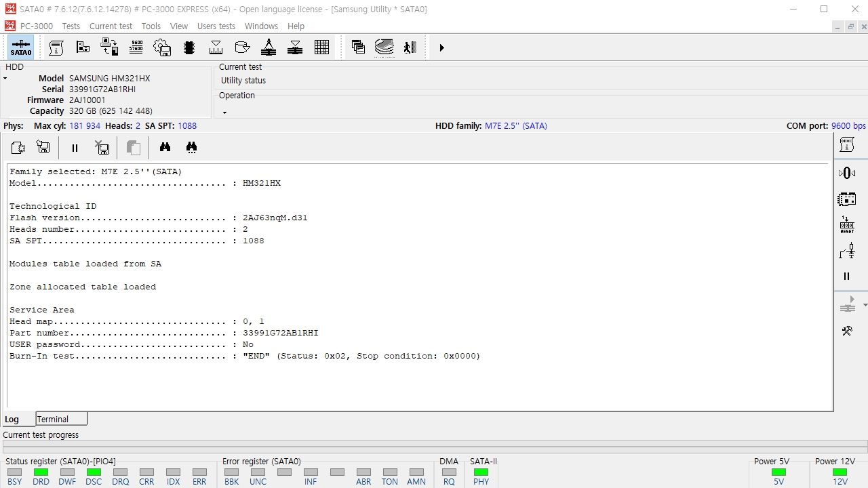Toggle the power switch circuit icon
The height and width of the screenshot is (488, 868).
847,251
